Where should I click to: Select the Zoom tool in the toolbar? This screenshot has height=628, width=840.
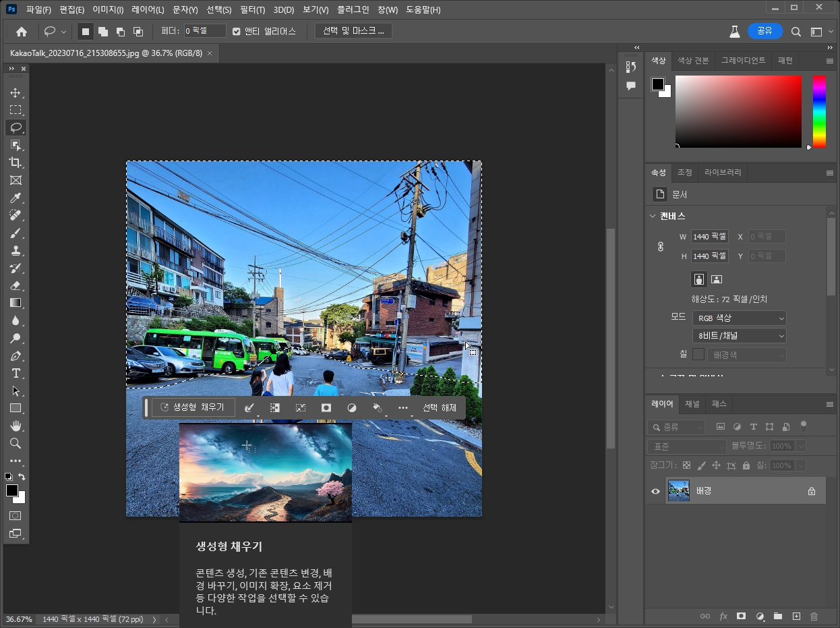[16, 443]
